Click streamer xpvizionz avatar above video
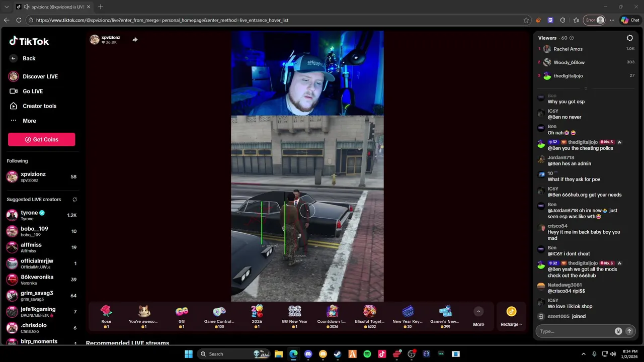Screen dimensions: 644x362 click(94, 40)
